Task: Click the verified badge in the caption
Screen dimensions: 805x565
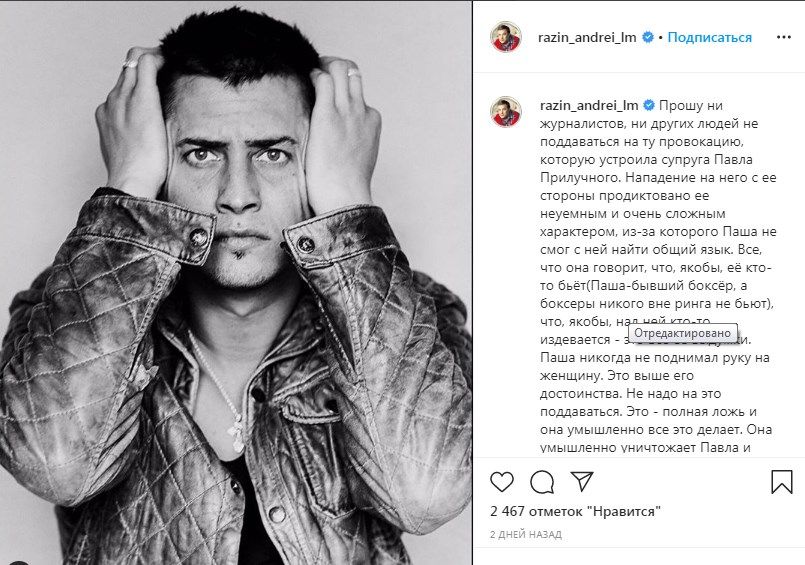Action: point(649,106)
